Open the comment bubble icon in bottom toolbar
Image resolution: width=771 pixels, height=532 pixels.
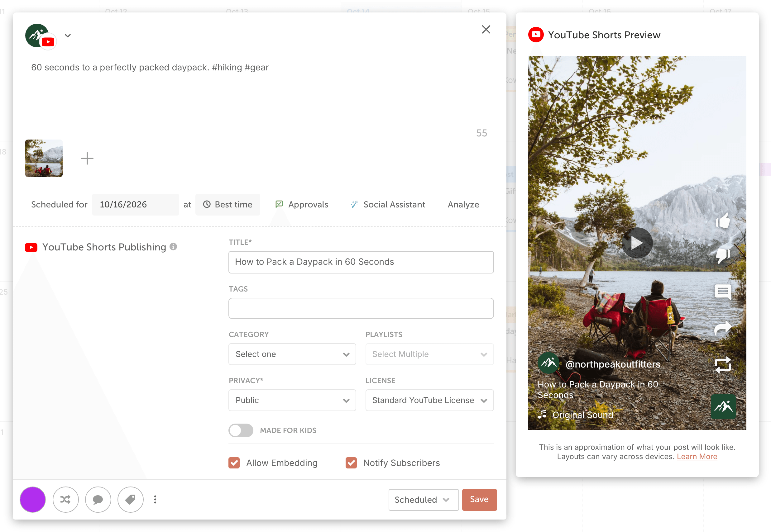coord(98,499)
